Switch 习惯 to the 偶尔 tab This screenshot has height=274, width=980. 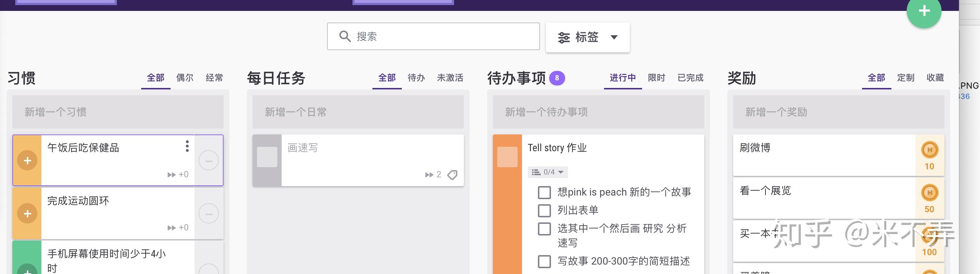click(185, 78)
